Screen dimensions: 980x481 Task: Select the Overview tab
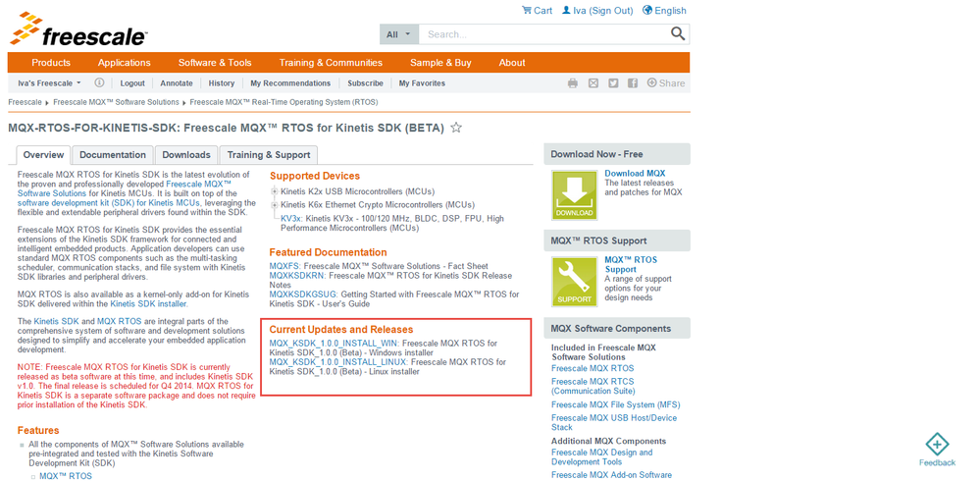coord(43,155)
